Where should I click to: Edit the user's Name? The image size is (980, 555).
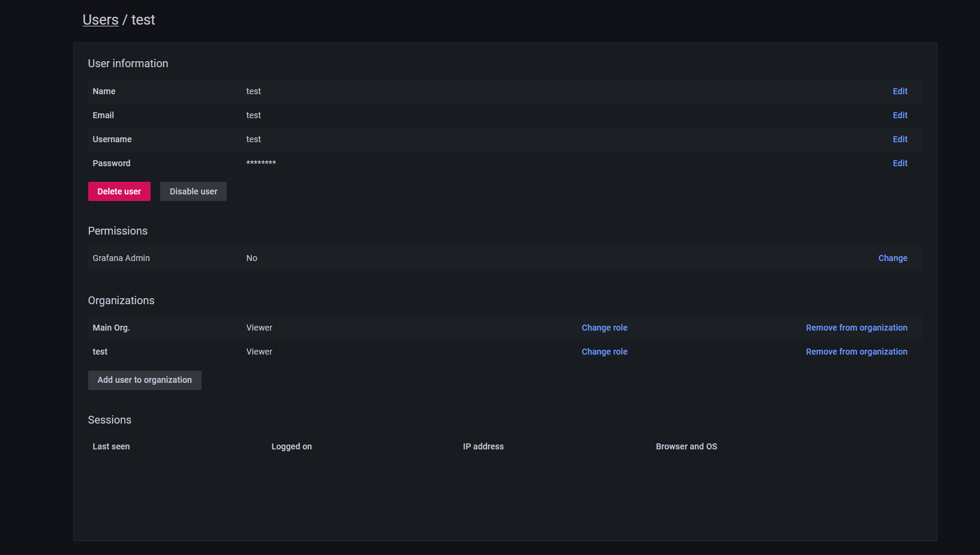click(900, 91)
